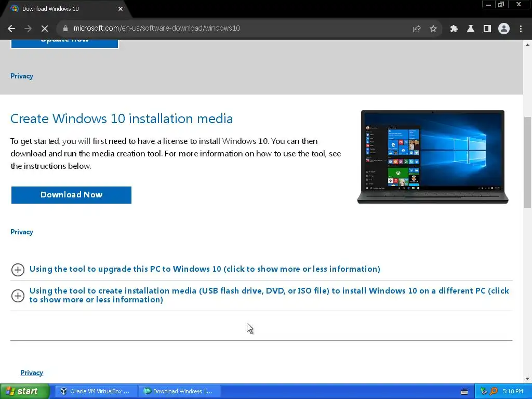Image resolution: width=532 pixels, height=399 pixels.
Task: Open the Windows Start button
Action: tap(24, 391)
